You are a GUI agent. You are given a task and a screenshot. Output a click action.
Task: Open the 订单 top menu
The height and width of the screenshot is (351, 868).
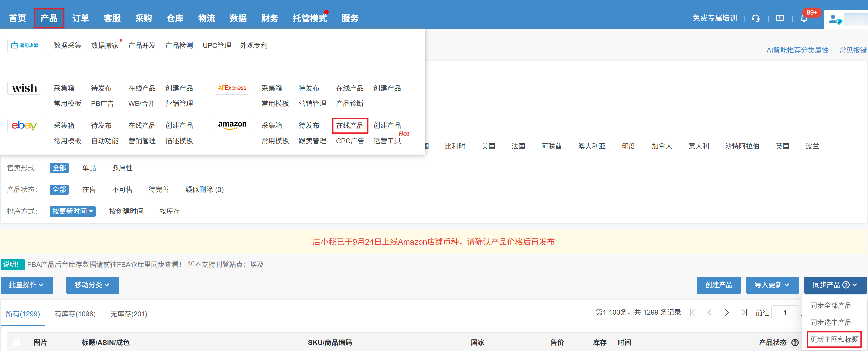click(80, 18)
